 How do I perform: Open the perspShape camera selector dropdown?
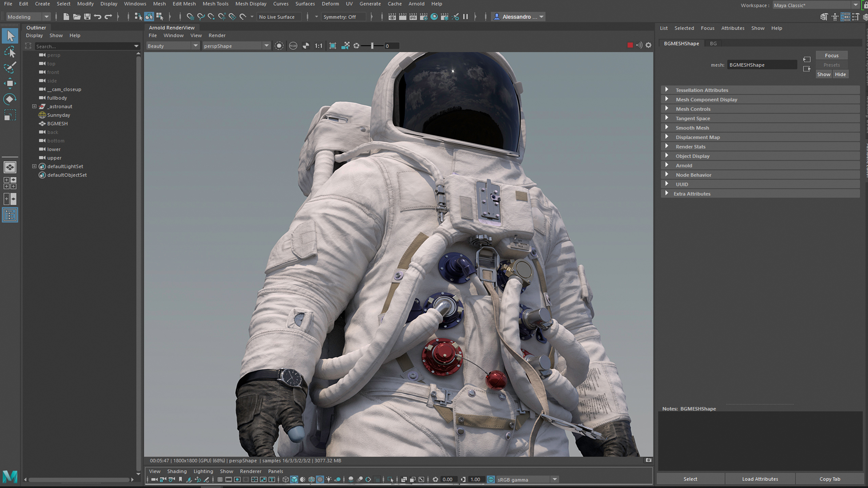[x=266, y=46]
